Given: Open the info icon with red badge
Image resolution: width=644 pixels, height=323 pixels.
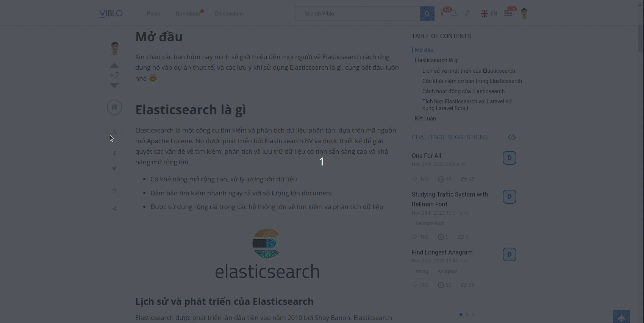Looking at the screenshot, I should 442,14.
